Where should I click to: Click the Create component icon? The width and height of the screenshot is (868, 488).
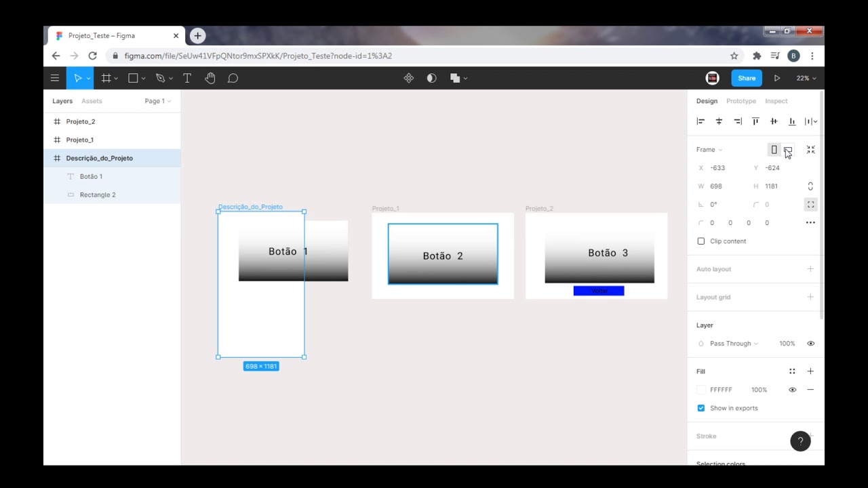click(x=409, y=78)
